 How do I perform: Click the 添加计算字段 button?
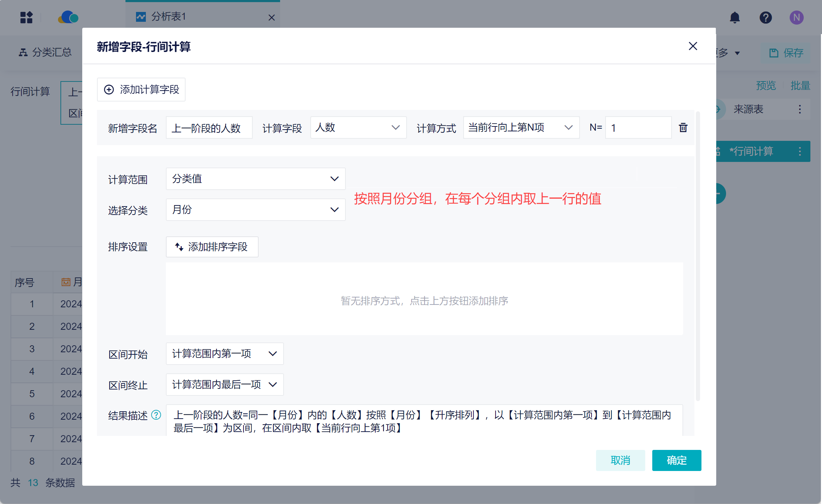[141, 90]
